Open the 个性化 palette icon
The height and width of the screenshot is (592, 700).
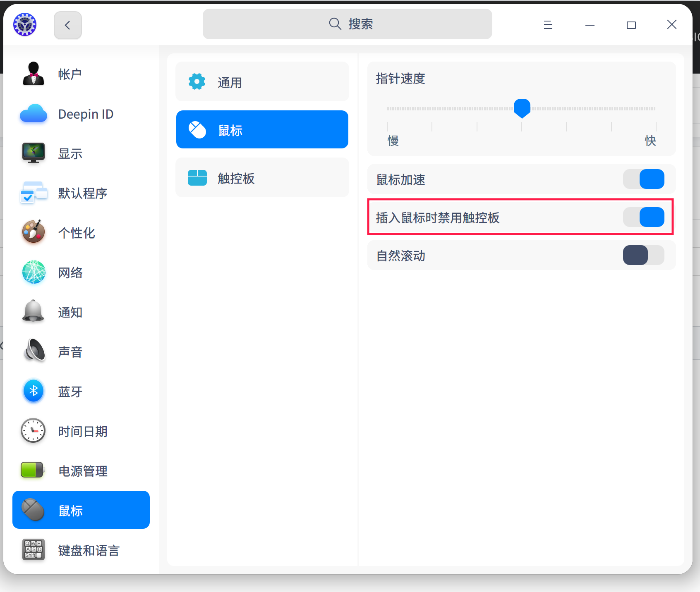coord(33,232)
